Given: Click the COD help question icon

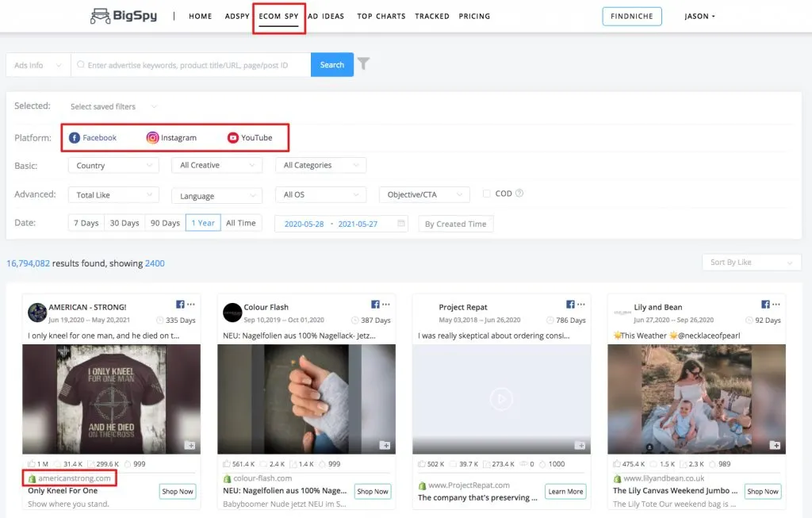Looking at the screenshot, I should 519,194.
